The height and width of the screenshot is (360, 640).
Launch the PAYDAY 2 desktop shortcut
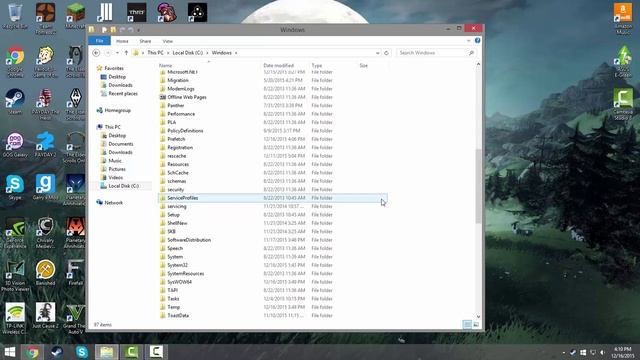coord(45,144)
